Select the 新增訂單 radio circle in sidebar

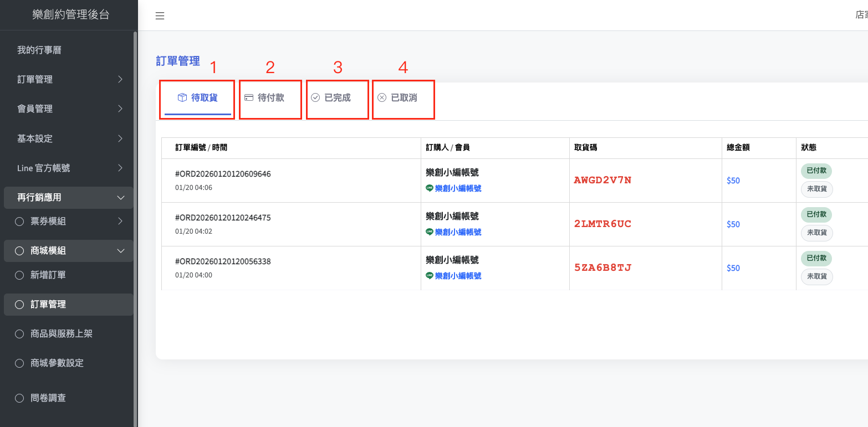point(19,275)
